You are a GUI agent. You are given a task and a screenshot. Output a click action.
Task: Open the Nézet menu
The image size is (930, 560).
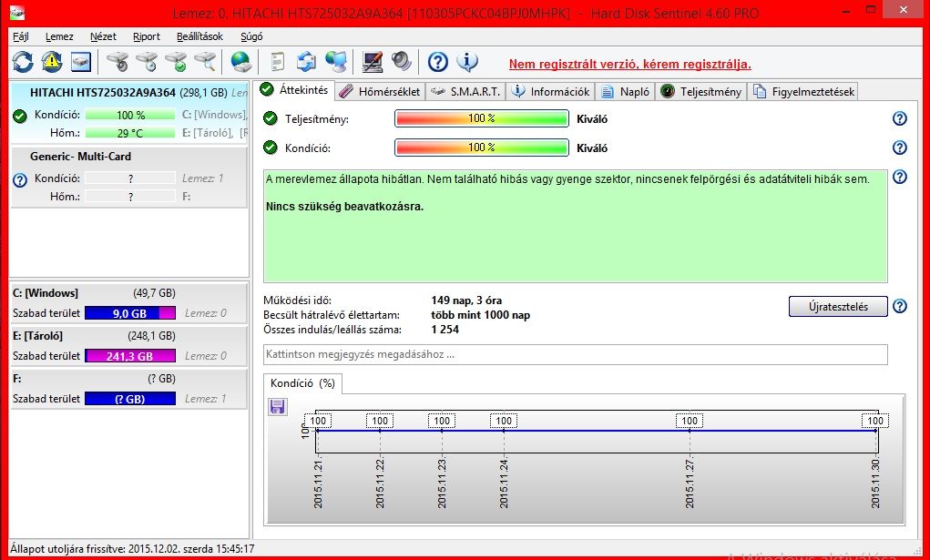[103, 36]
